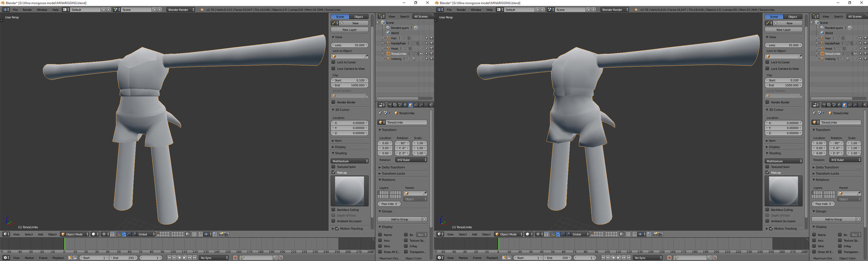Click snap magnet icon in right window
Image resolution: width=868 pixels, height=261 pixels.
634,234
